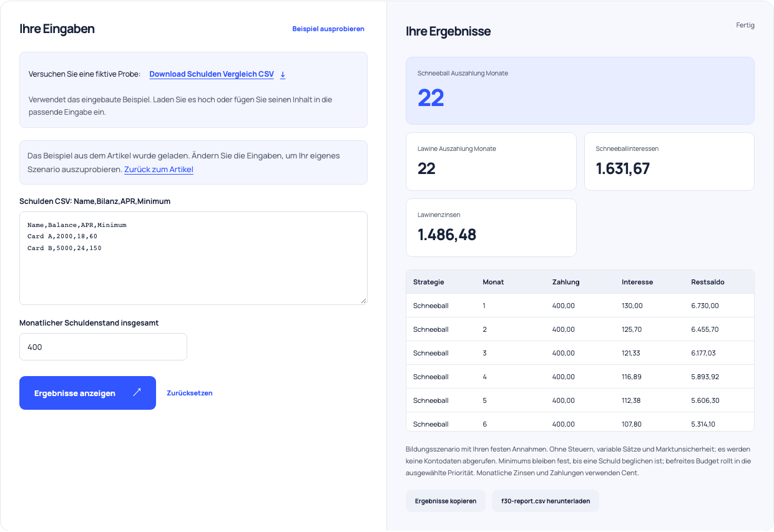This screenshot has height=532, width=774.
Task: Click the Monatlicher Schuldenstand insgesamt label
Action: 89,323
